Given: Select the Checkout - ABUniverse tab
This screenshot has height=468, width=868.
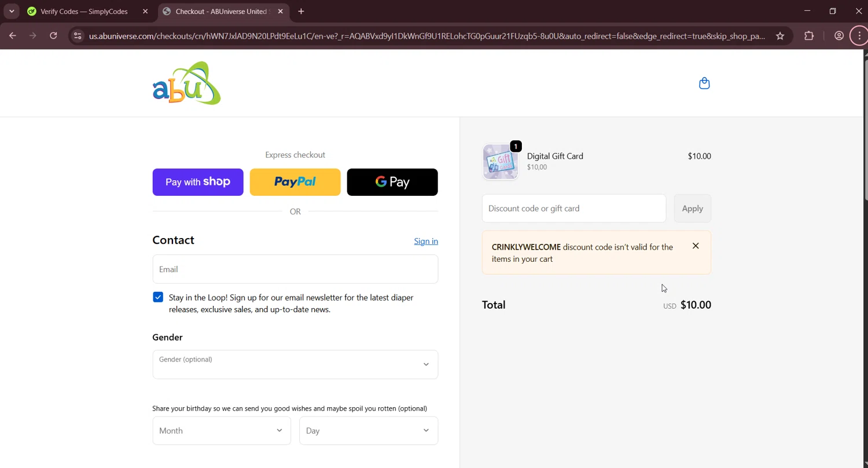Looking at the screenshot, I should coord(221,11).
